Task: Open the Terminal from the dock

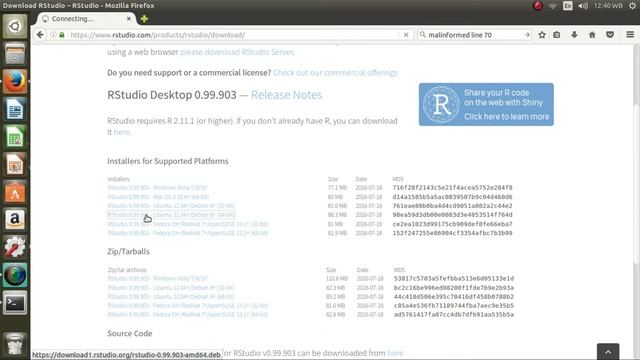Action: click(15, 303)
